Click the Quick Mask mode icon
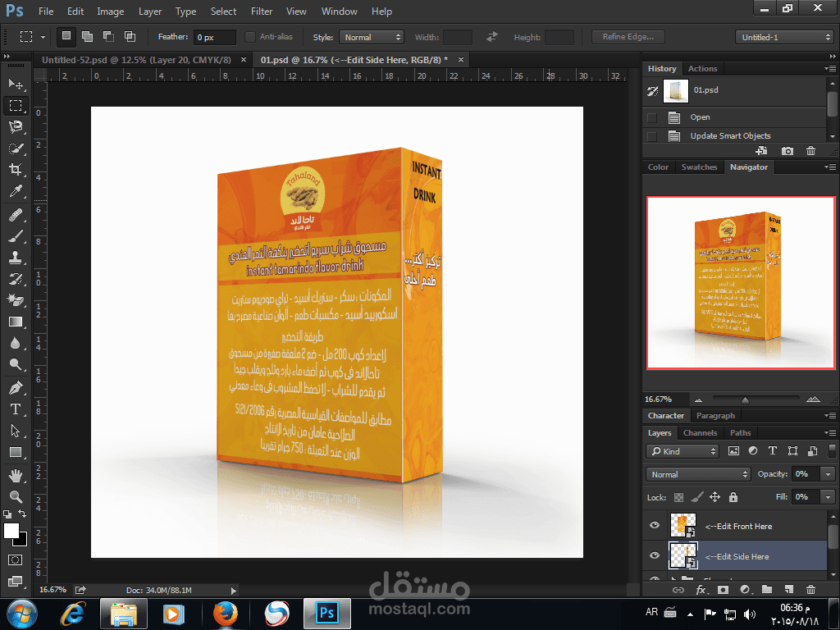This screenshot has width=840, height=630. pyautogui.click(x=16, y=559)
